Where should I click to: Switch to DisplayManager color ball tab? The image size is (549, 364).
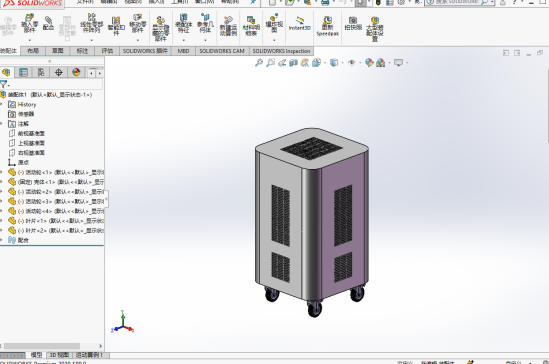click(76, 72)
